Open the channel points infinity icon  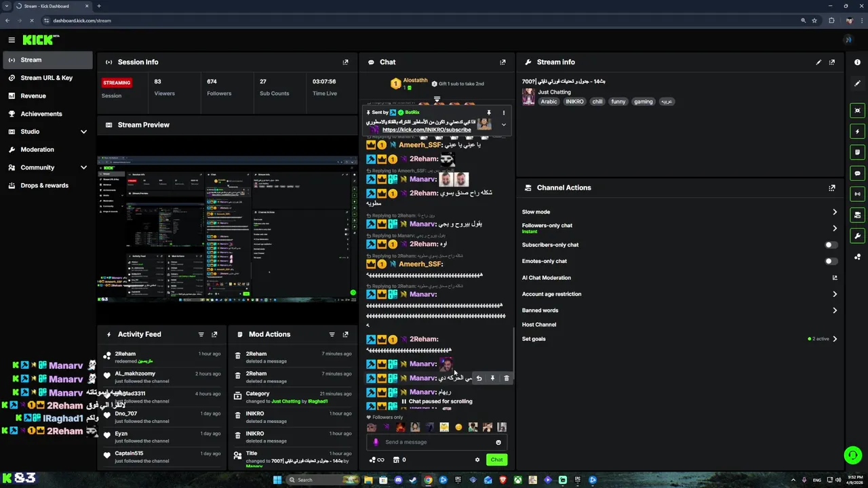click(x=377, y=460)
